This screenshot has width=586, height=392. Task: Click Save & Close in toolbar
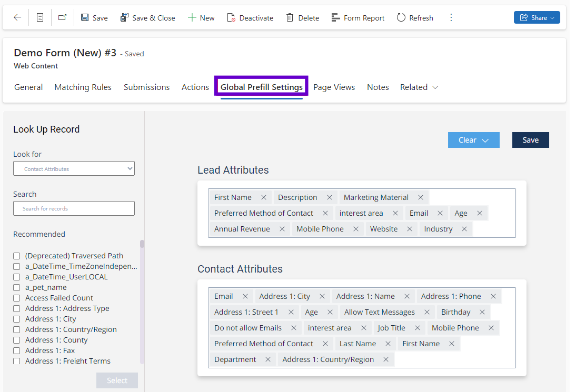point(147,18)
